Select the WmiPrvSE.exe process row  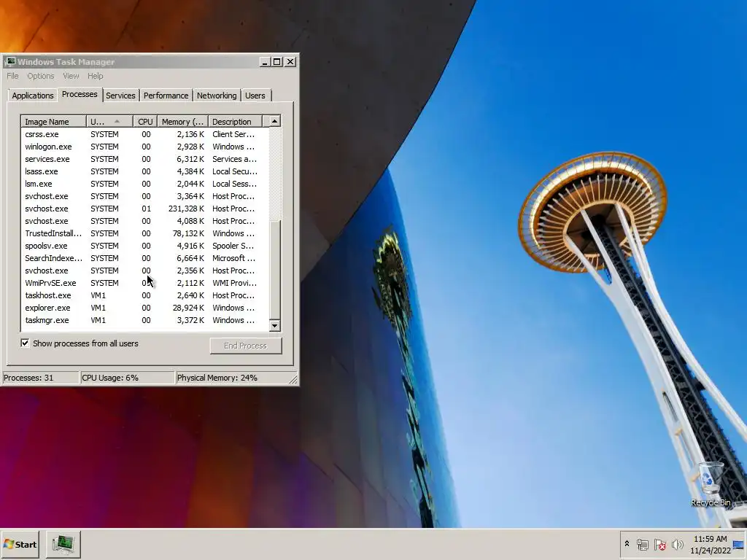(145, 283)
